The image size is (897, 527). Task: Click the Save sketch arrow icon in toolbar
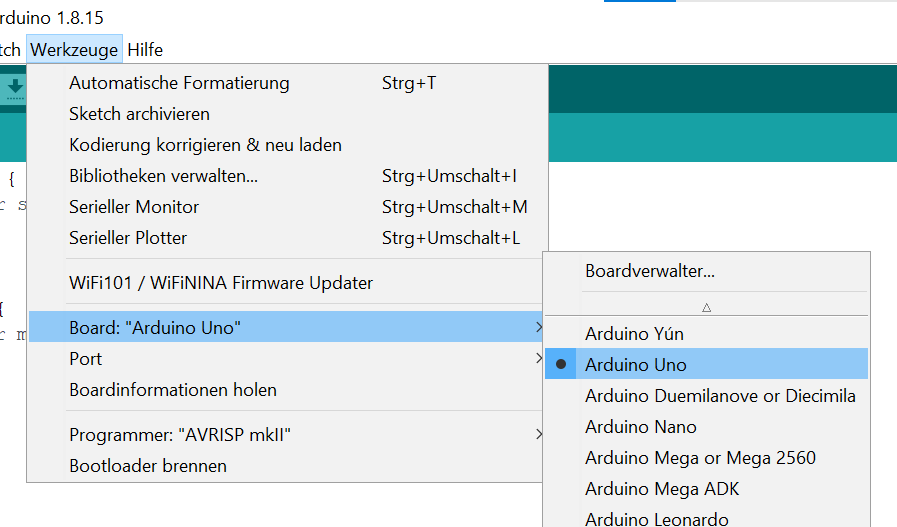(x=15, y=89)
